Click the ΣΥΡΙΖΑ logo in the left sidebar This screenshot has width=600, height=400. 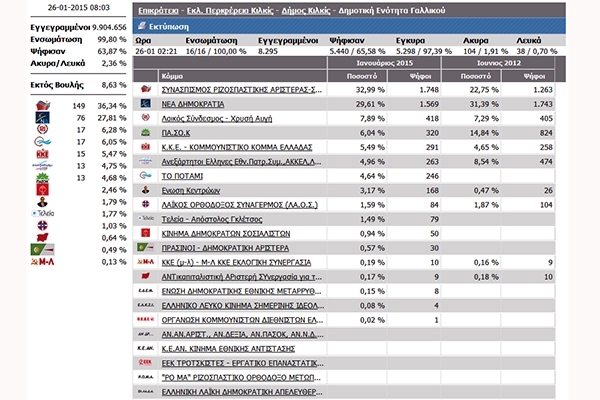43,103
